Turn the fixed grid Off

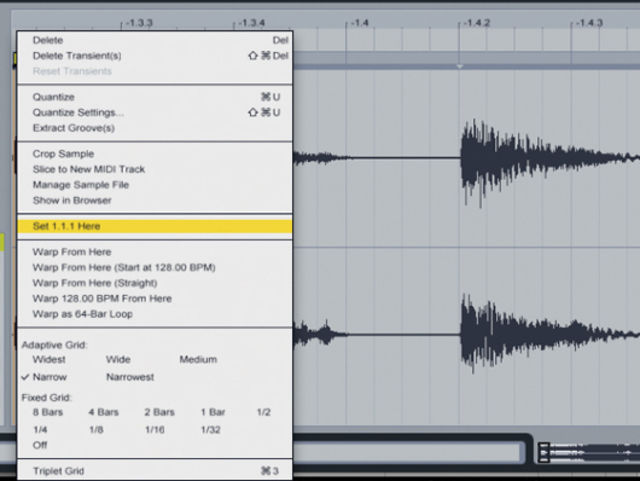pyautogui.click(x=40, y=445)
